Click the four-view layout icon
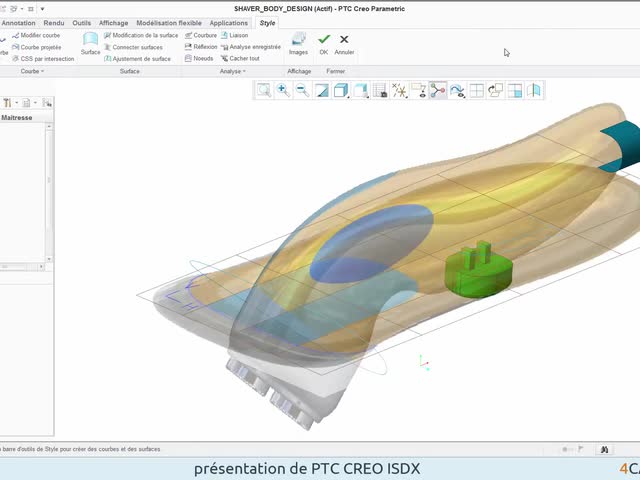 (476, 90)
